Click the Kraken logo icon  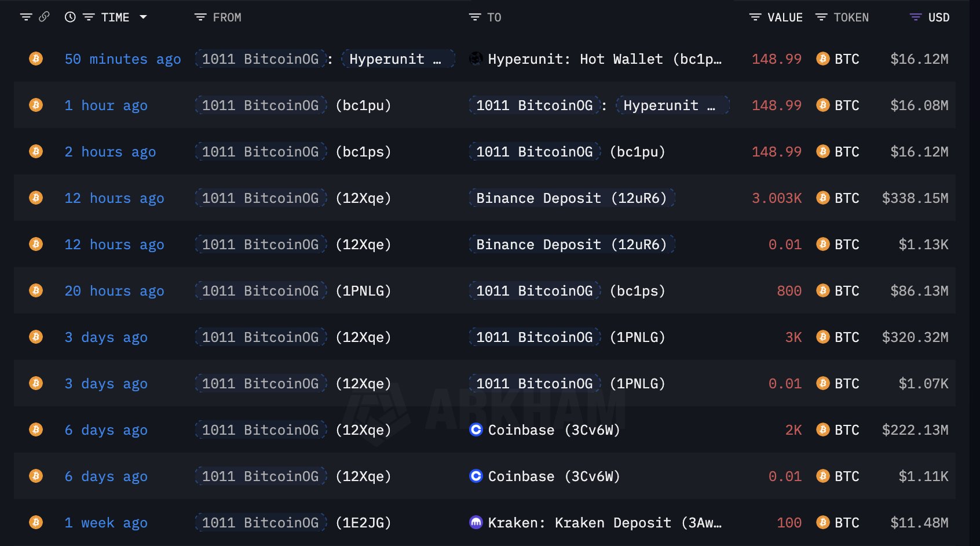pos(476,522)
